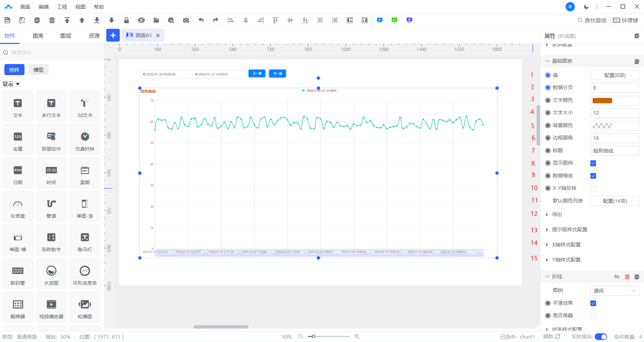
Task: Enable the X-Y轴反转 checkbox
Action: point(593,188)
